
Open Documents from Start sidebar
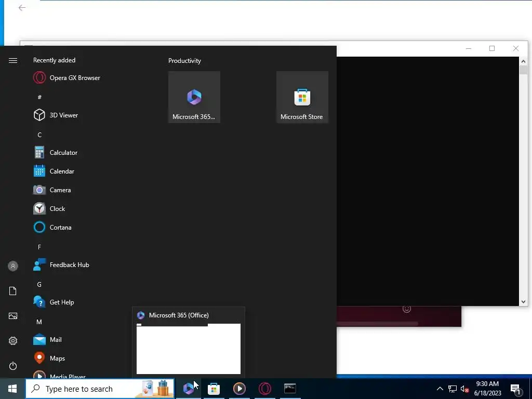pos(13,291)
